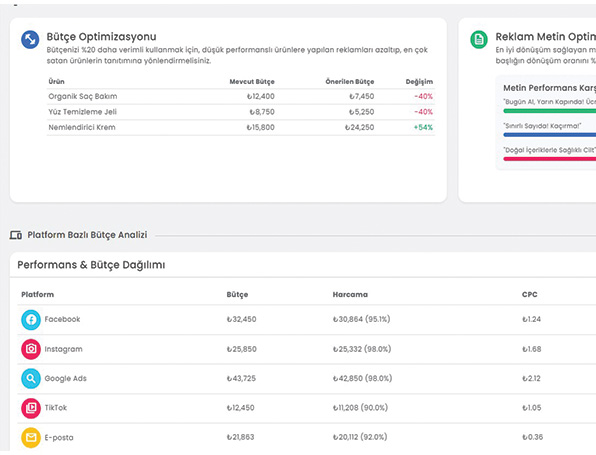Image resolution: width=596 pixels, height=455 pixels.
Task: Click the Metin Performans Karşılaştırma heading
Action: point(550,88)
